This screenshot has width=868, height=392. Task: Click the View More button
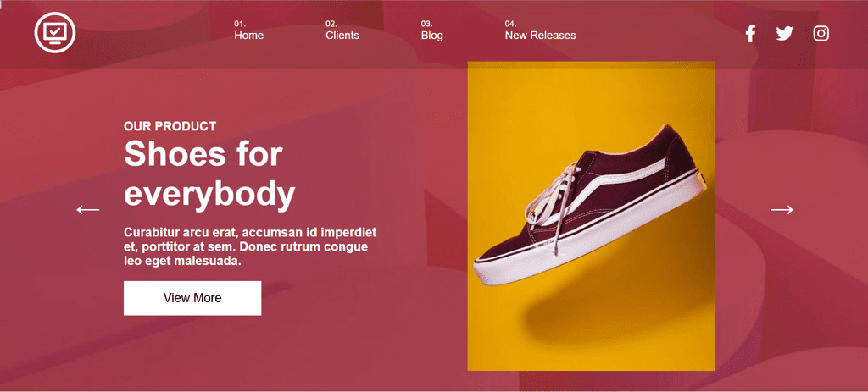[x=192, y=298]
